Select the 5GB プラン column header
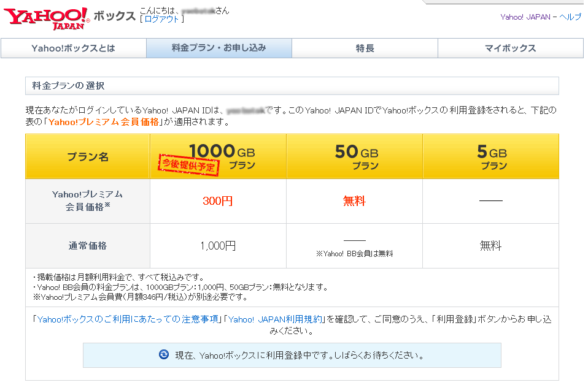 point(490,156)
